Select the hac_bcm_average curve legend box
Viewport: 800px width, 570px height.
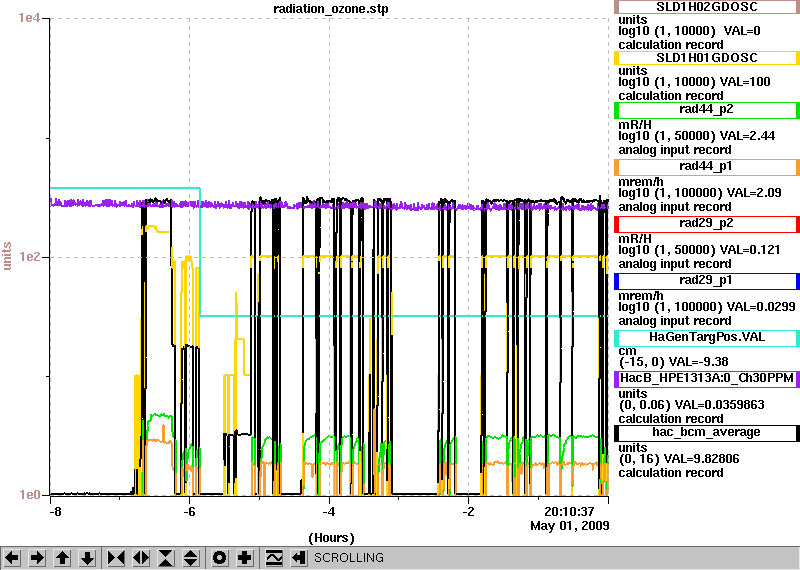(x=707, y=433)
